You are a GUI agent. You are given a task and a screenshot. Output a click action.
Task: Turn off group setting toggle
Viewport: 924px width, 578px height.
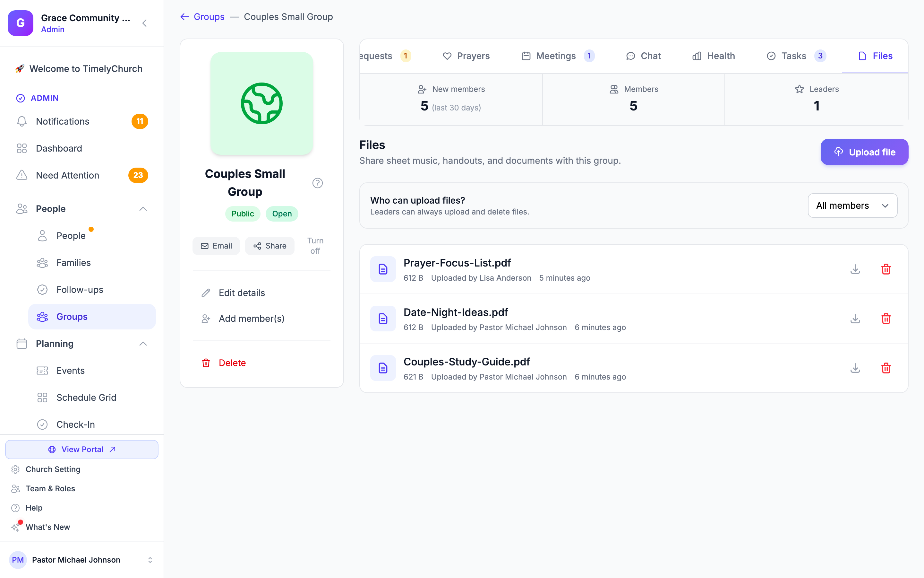tap(315, 246)
